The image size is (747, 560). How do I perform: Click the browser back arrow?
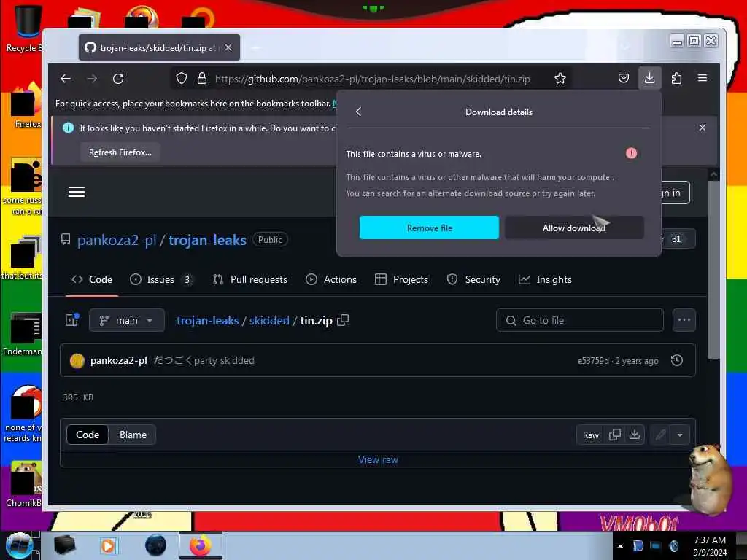tap(66, 79)
